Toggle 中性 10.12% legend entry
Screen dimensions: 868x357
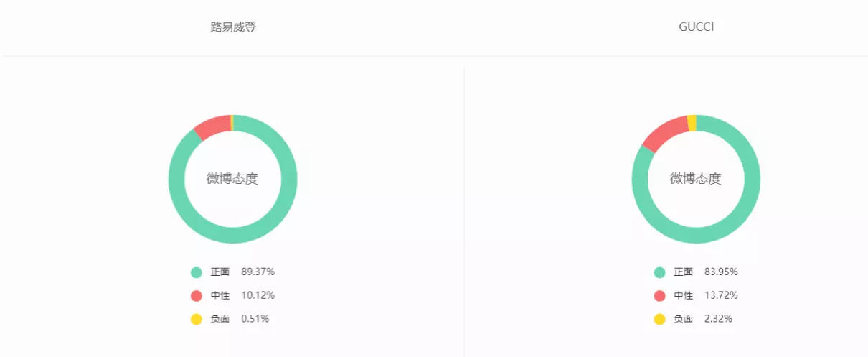[233, 295]
